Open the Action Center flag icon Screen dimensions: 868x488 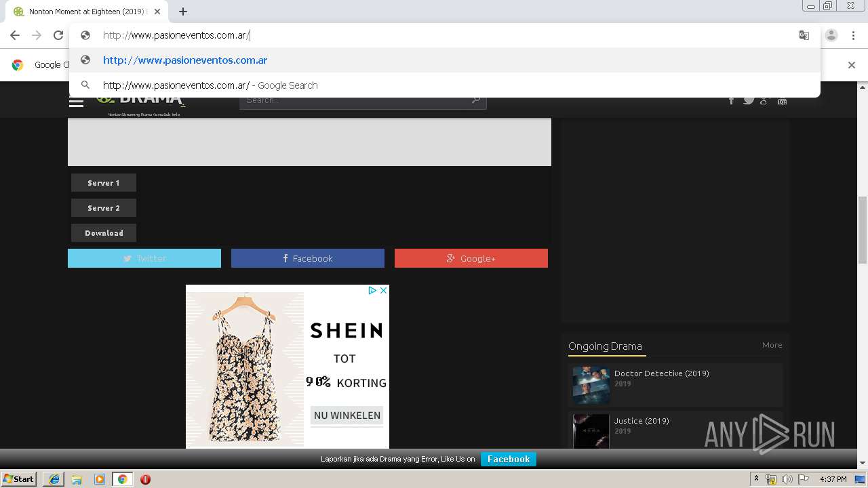[x=804, y=479]
